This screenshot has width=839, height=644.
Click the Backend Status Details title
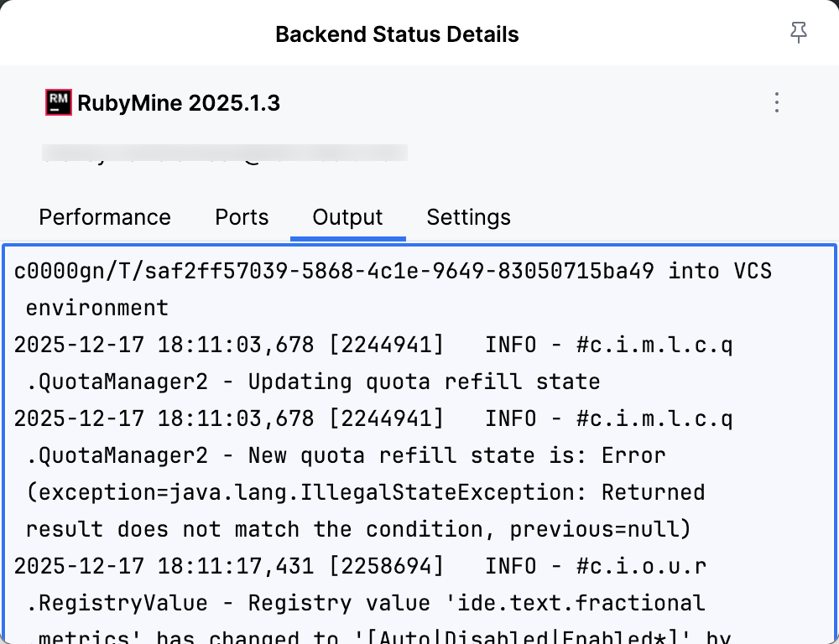pos(397,34)
